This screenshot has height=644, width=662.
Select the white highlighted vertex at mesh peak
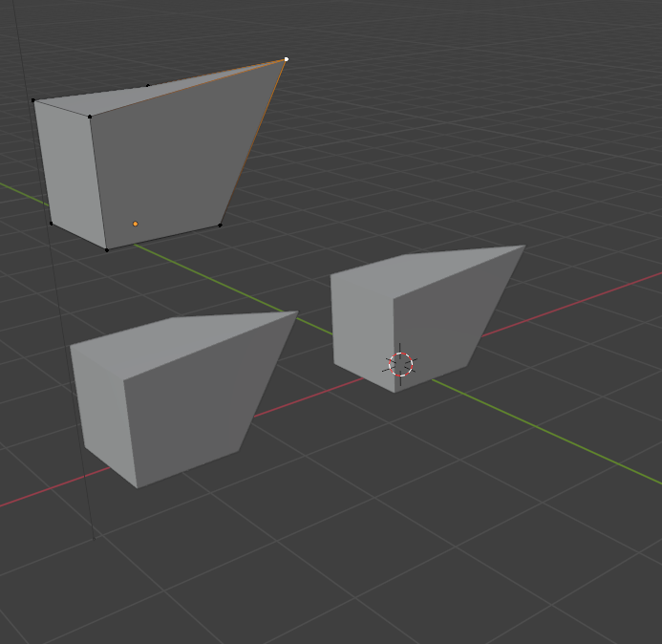pos(287,59)
